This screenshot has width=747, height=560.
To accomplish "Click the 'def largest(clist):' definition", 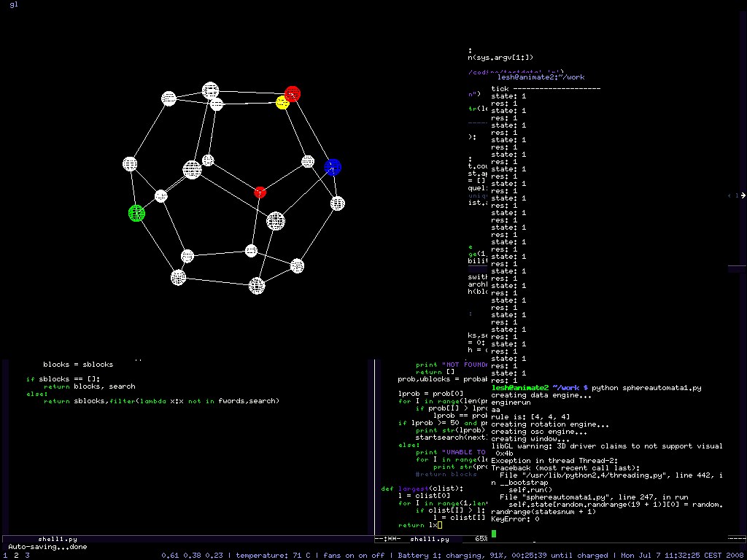I will [x=422, y=488].
